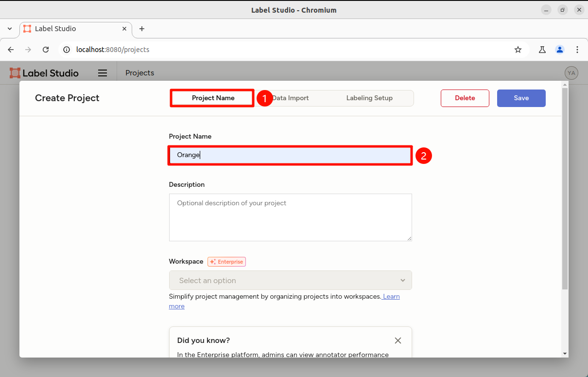Save the new project
Screen dimensions: 588x377
point(521,98)
